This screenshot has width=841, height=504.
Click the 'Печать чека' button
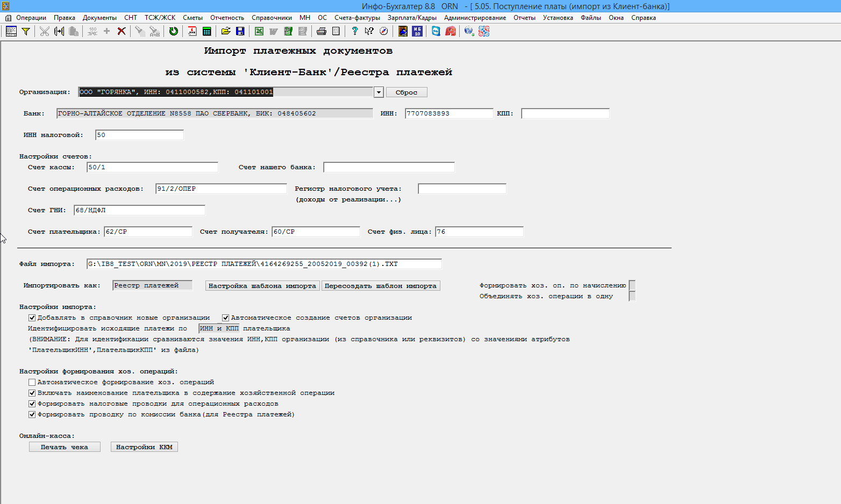(65, 447)
